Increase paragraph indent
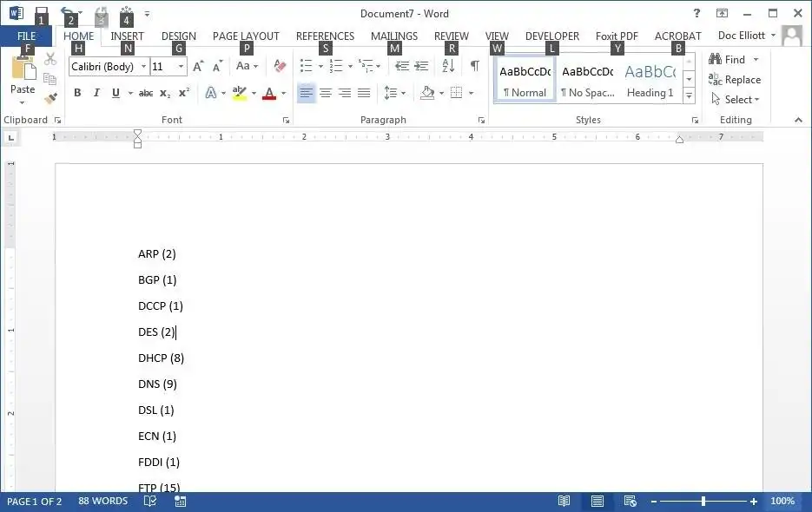The image size is (812, 512). point(421,66)
